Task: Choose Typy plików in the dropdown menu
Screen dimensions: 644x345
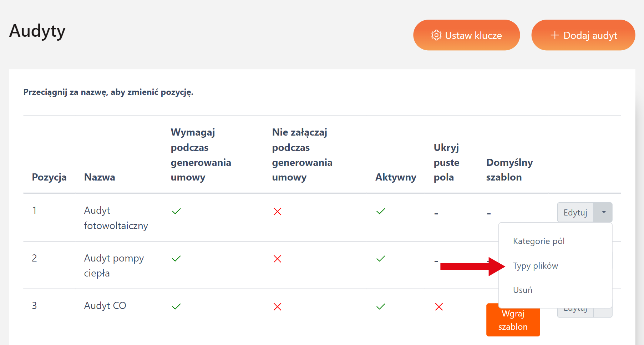Action: [x=535, y=266]
